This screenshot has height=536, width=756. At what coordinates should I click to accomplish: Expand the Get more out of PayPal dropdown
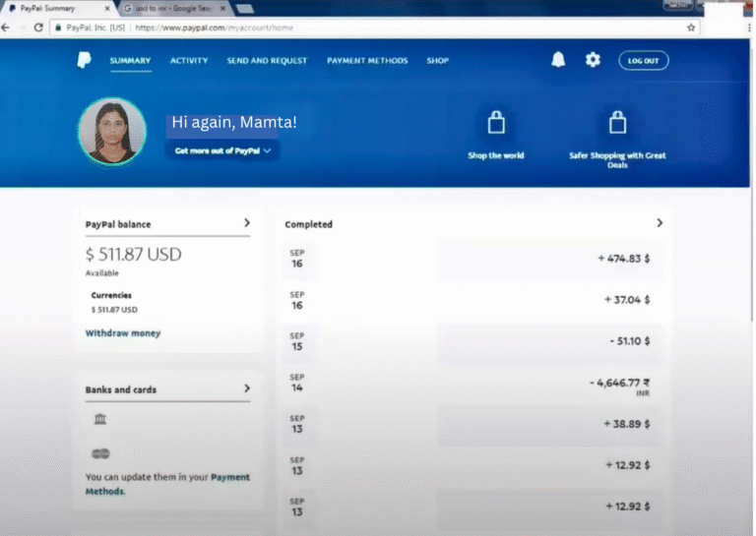[x=222, y=150]
